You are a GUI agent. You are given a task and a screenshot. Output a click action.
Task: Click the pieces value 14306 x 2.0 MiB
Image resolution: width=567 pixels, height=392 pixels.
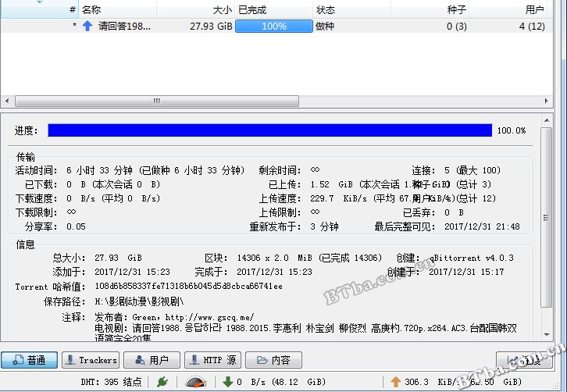click(x=274, y=258)
